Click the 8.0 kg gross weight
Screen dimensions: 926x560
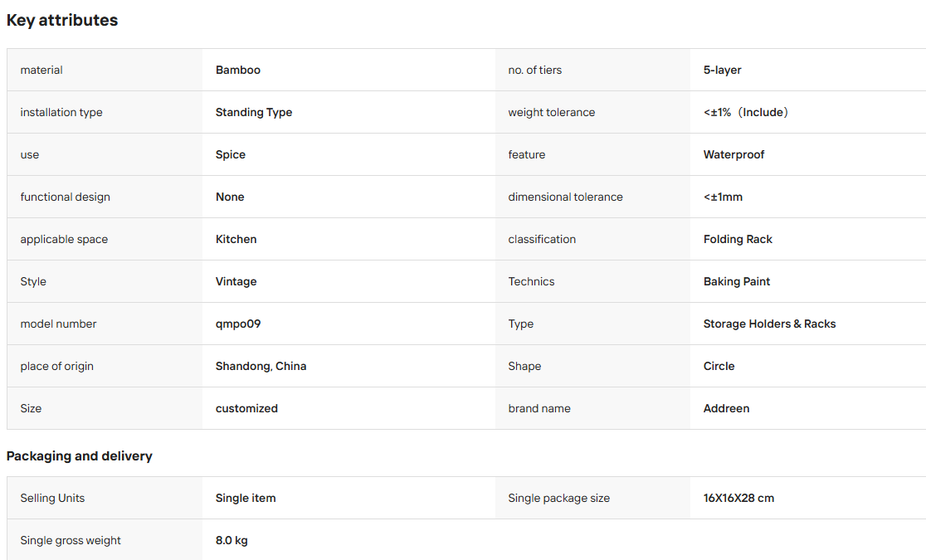231,541
